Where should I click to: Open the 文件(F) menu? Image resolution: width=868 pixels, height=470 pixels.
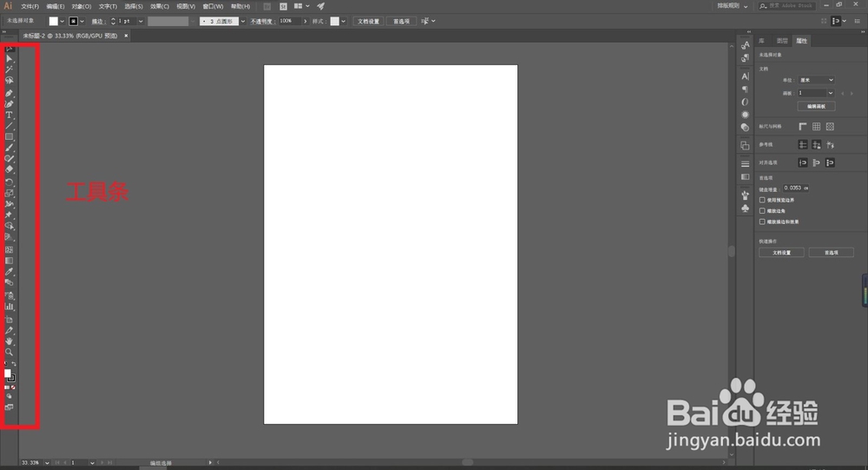point(30,7)
